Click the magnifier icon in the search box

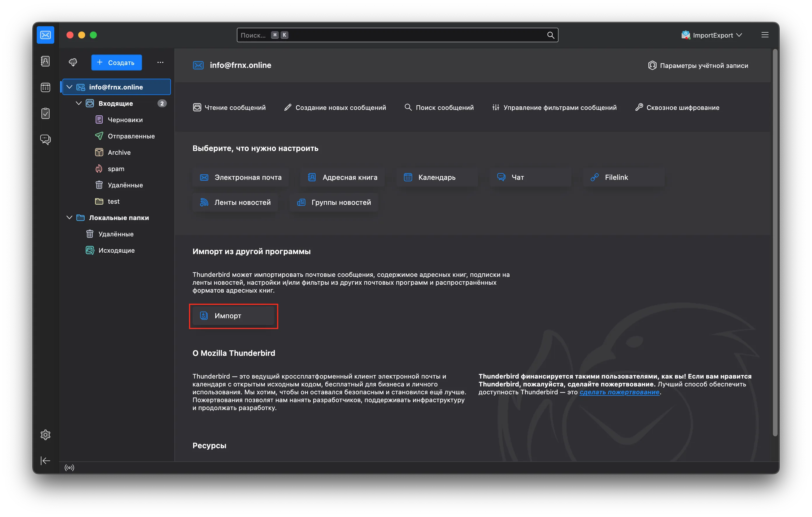(550, 35)
